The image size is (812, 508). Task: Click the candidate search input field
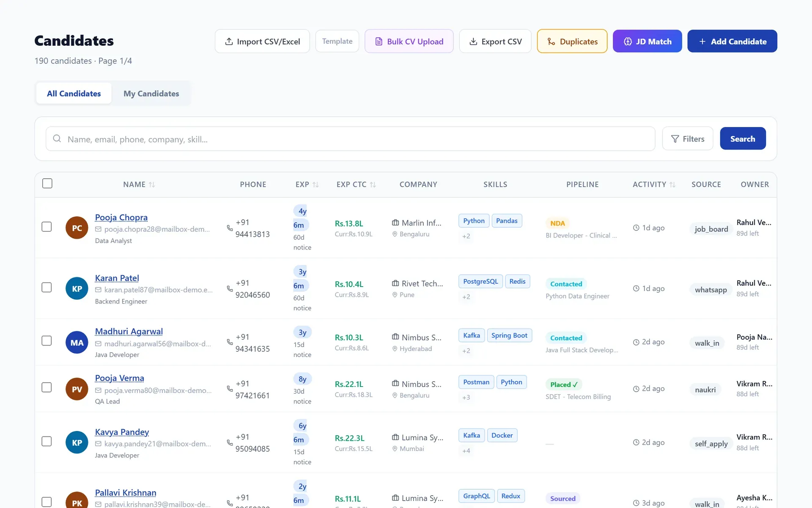pyautogui.click(x=350, y=139)
